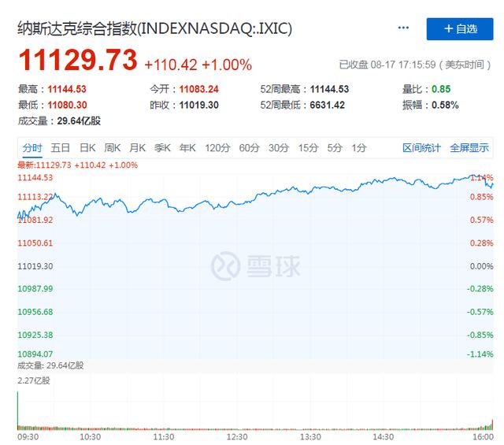Click the 昨收 value 11019.30
This screenshot has width=504, height=445.
(198, 105)
